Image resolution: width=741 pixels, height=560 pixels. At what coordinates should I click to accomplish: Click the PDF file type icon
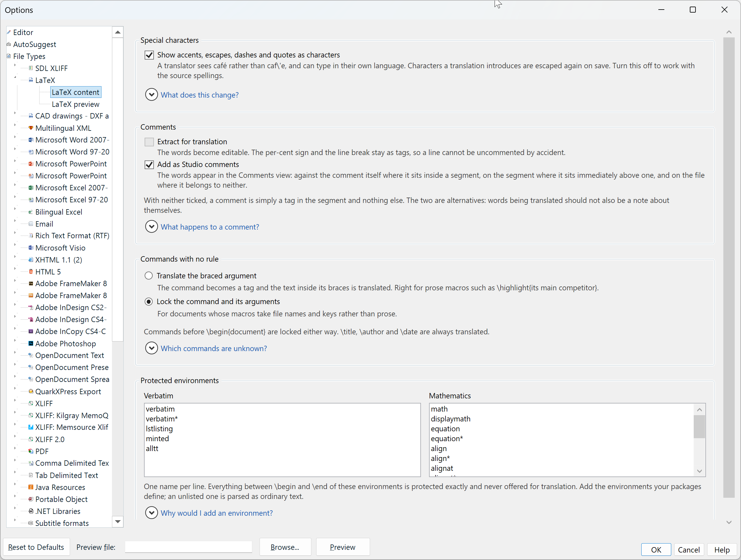coord(31,451)
